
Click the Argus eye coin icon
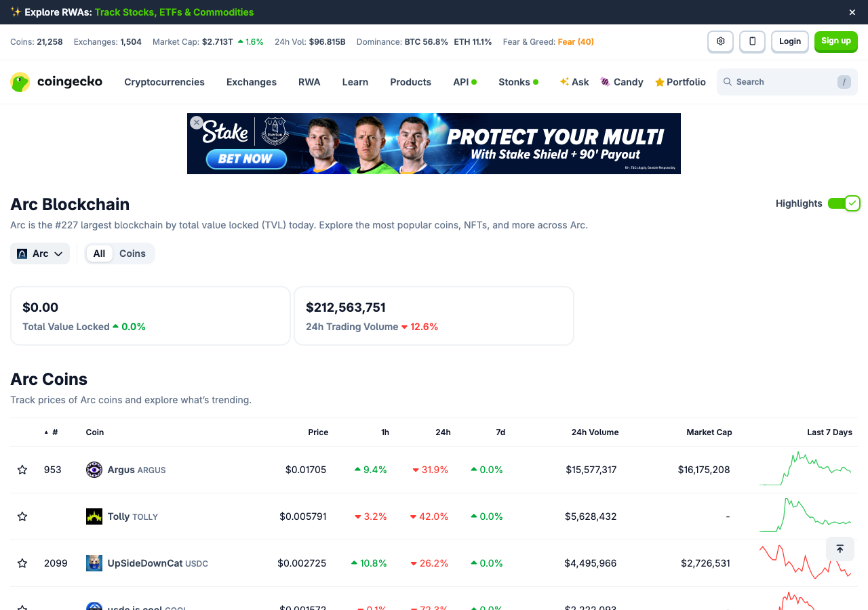click(x=94, y=470)
